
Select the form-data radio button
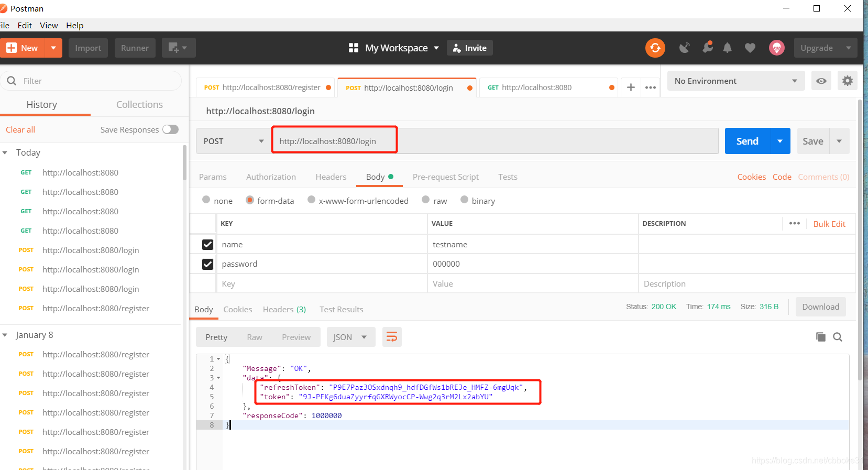coord(249,200)
